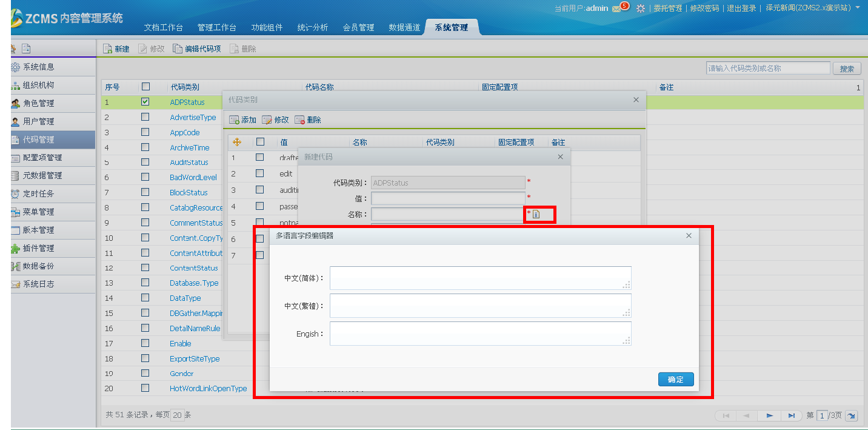Viewport: 868px width, 430px height.
Task: Select 角色管理 in the sidebar
Action: 38,103
